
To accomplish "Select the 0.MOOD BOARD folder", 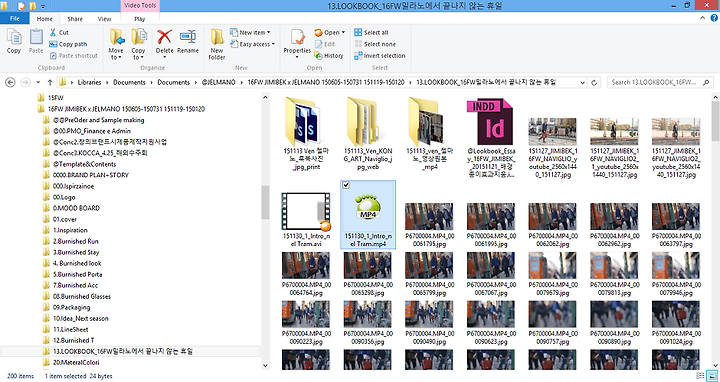I will click(x=71, y=208).
